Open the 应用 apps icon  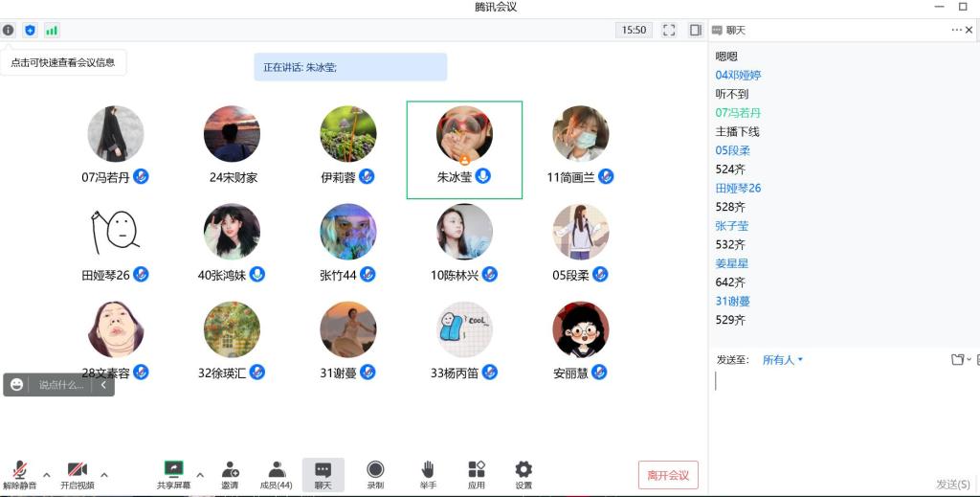click(x=476, y=474)
